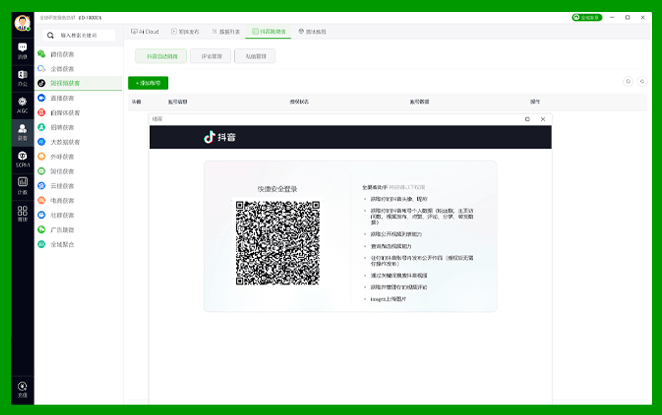
Task: Click the user avatar in the sidebar
Action: (22, 24)
